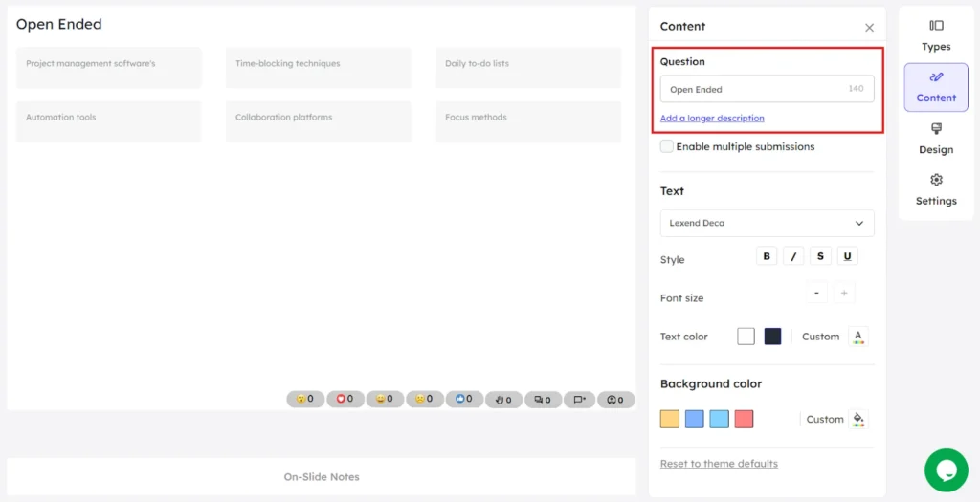
Task: Open the Types panel
Action: (936, 35)
